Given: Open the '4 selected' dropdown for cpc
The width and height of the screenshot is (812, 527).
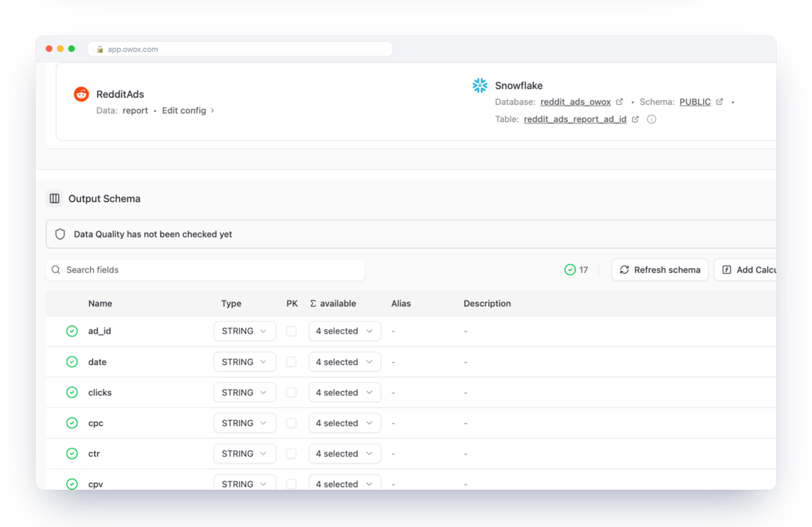Looking at the screenshot, I should 344,423.
